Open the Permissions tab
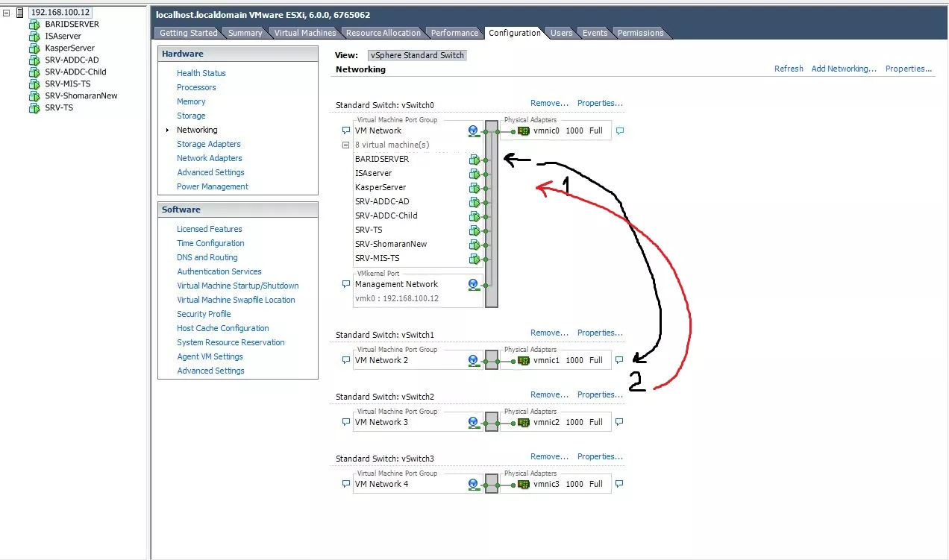 [640, 33]
